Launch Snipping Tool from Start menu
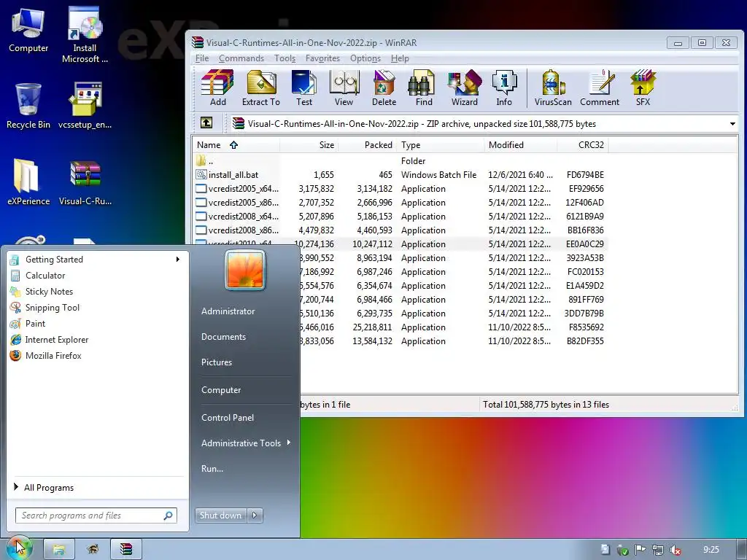This screenshot has height=560, width=747. tap(53, 307)
